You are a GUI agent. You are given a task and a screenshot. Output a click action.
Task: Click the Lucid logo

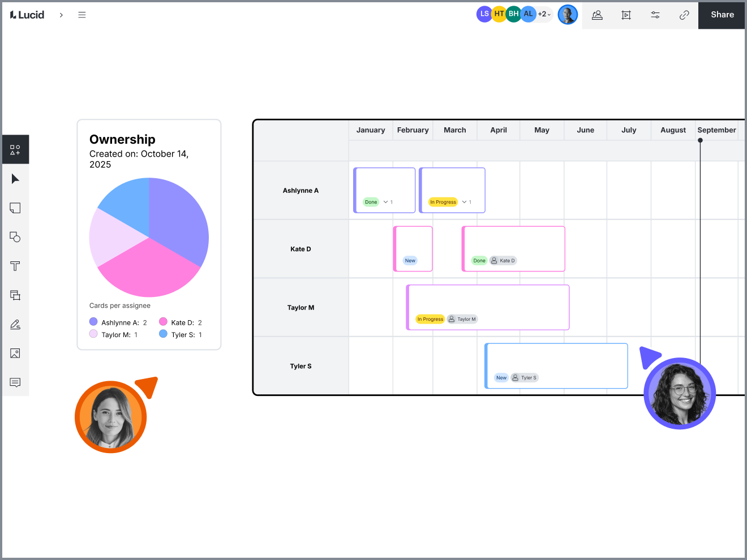pyautogui.click(x=27, y=15)
